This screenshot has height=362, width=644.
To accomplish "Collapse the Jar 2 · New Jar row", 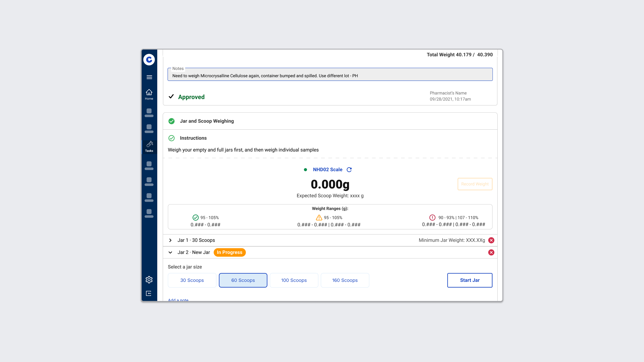I will [170, 252].
